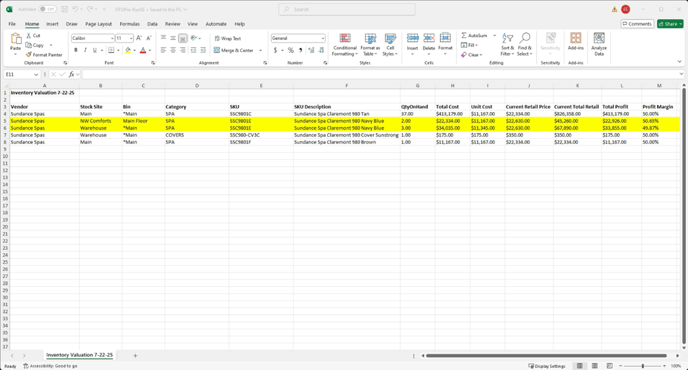Image resolution: width=688 pixels, height=370 pixels.
Task: Cut the selected cells
Action: pyautogui.click(x=33, y=36)
